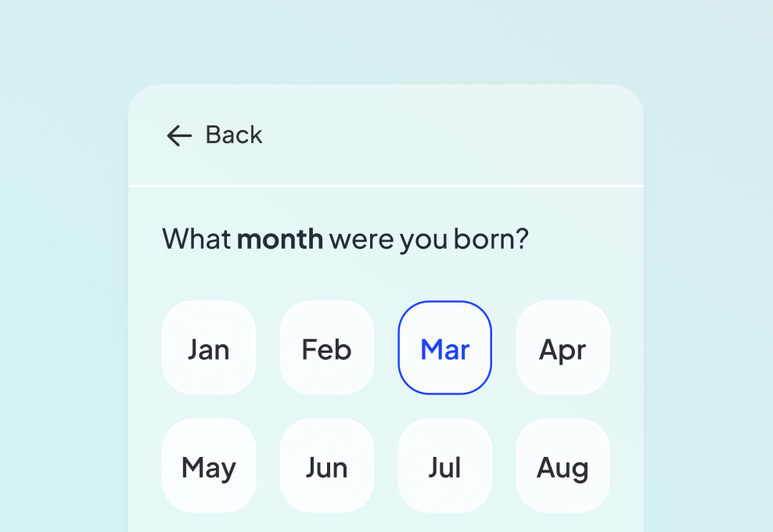Click the divider line under Back
This screenshot has height=532, width=773.
point(386,186)
